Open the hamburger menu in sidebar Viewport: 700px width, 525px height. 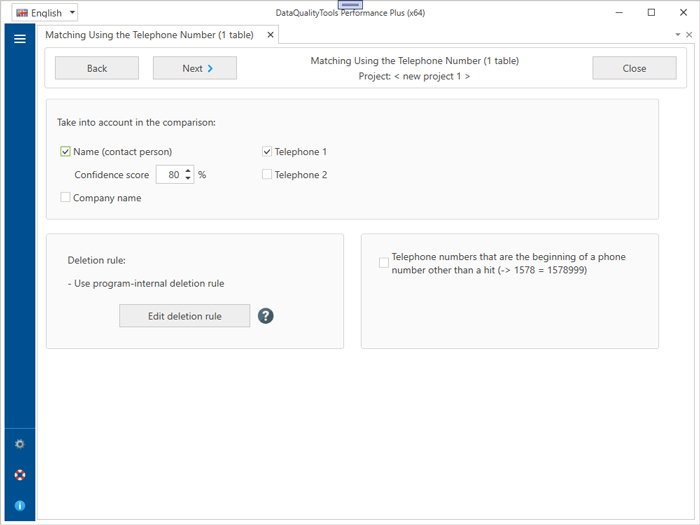tap(19, 39)
